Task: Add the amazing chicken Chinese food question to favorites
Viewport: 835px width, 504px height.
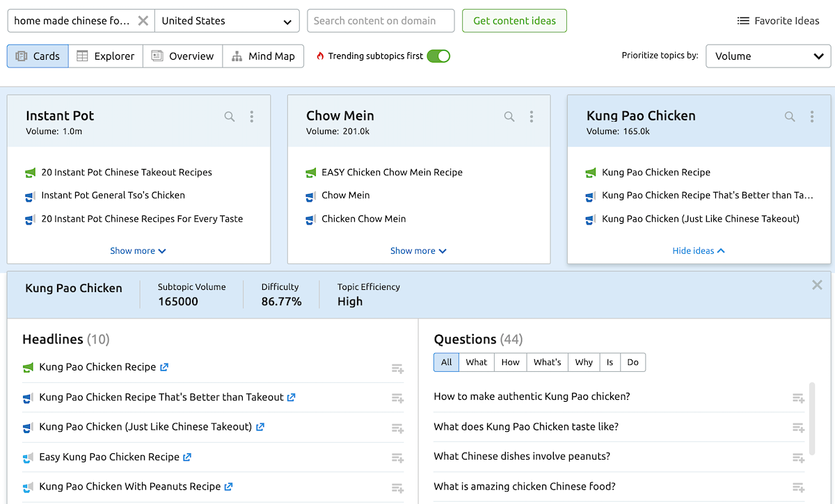Action: 798,488
